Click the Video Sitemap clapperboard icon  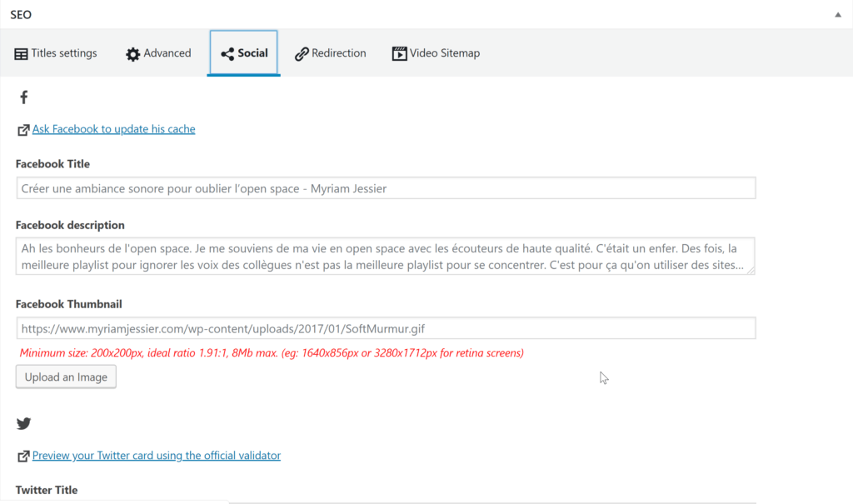399,53
